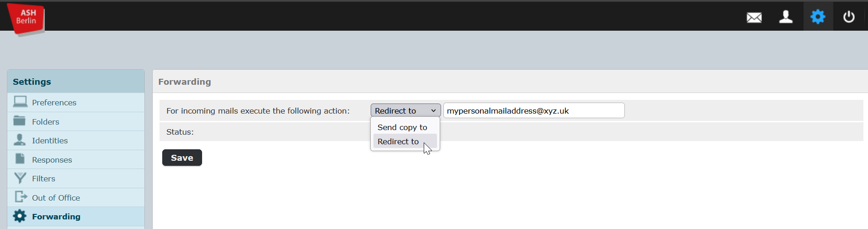Click the Folders folder icon

(20, 121)
